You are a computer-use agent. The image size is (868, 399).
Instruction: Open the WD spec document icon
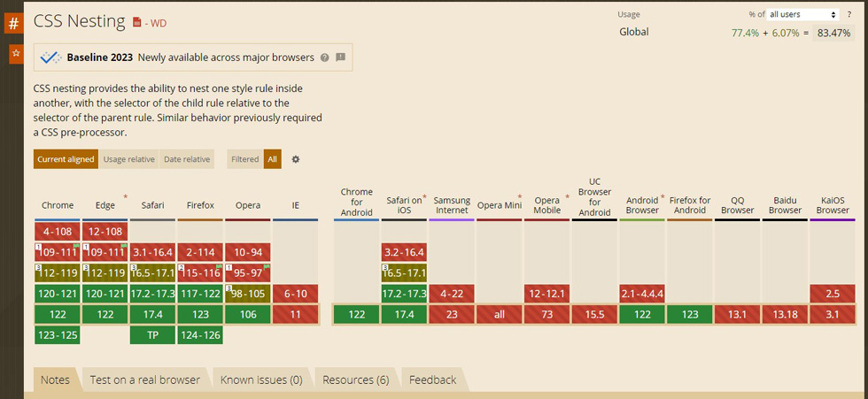136,23
